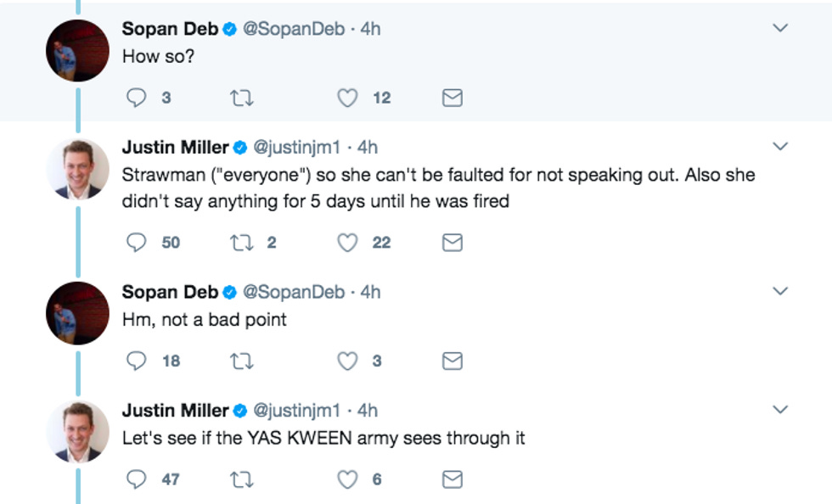Reply to "Hm, not a bad point" tweet
The height and width of the screenshot is (504, 832).
click(137, 361)
